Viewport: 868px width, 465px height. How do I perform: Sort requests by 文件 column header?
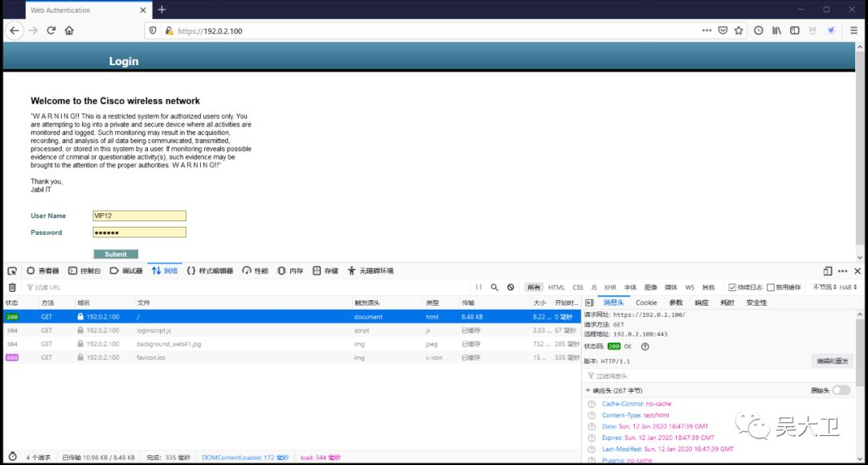coord(243,303)
